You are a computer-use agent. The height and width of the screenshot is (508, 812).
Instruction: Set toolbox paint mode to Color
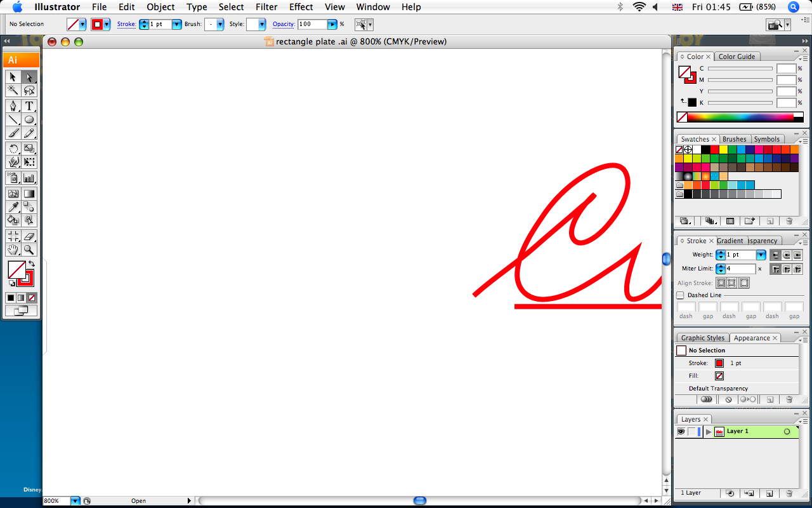11,298
